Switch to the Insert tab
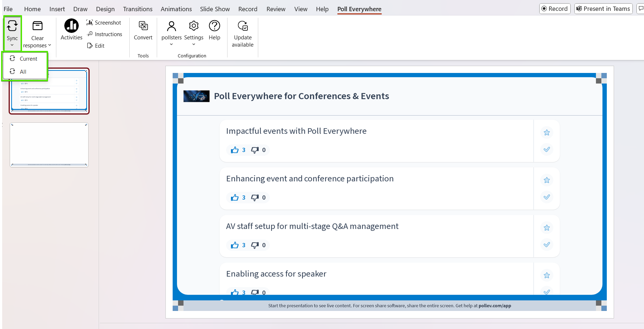Viewport: 644px width, 329px height. pos(57,9)
